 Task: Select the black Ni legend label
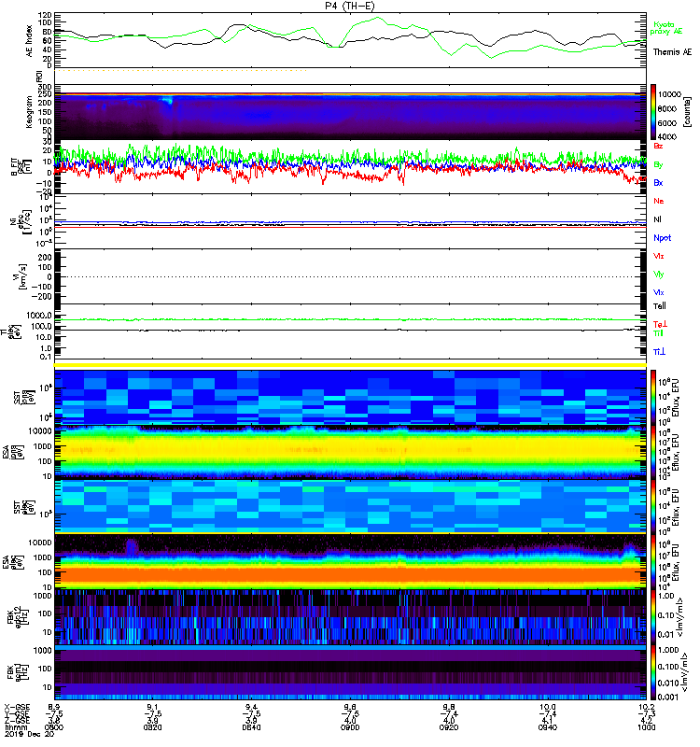click(658, 219)
